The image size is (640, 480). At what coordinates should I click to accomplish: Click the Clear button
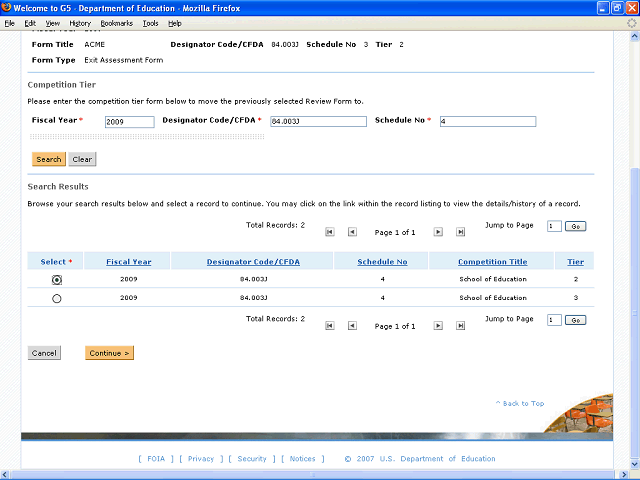click(82, 159)
